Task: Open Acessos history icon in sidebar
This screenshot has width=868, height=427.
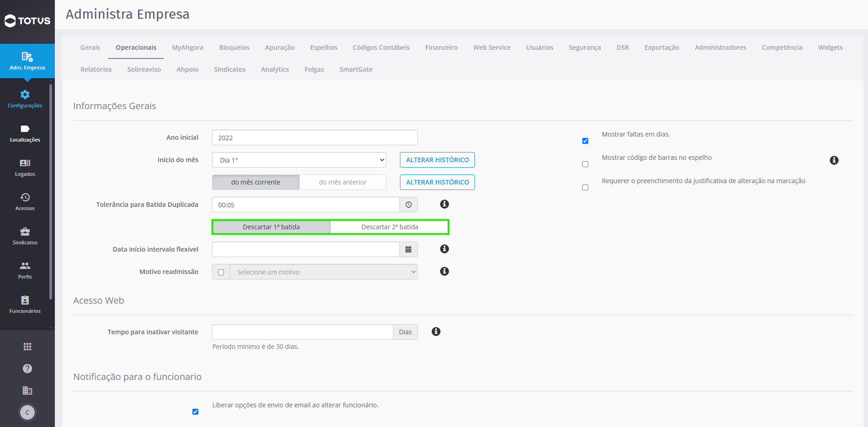Action: pos(25,197)
